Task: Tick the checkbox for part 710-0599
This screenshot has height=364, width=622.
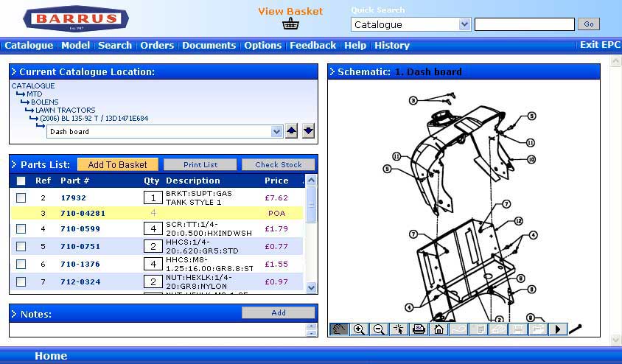Action: (21, 228)
